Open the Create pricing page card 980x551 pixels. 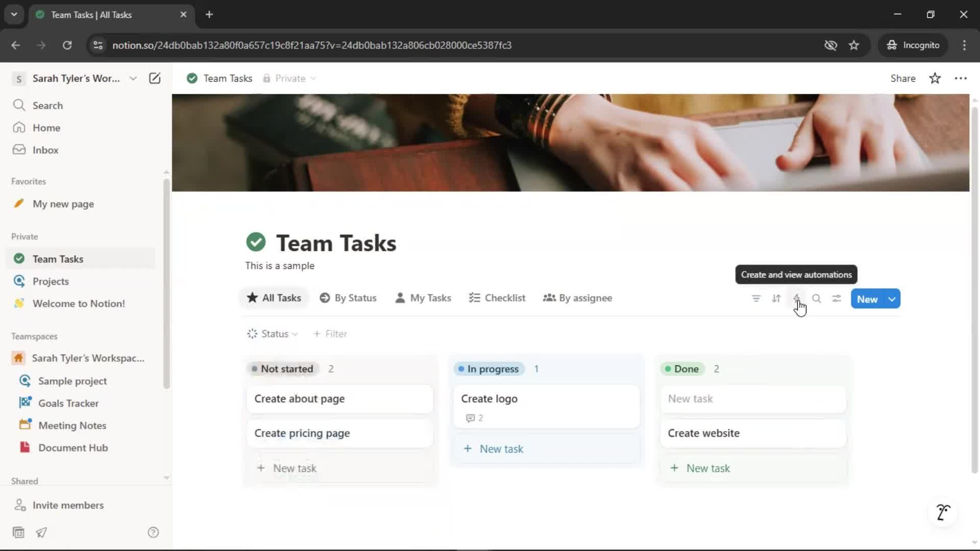coord(340,433)
